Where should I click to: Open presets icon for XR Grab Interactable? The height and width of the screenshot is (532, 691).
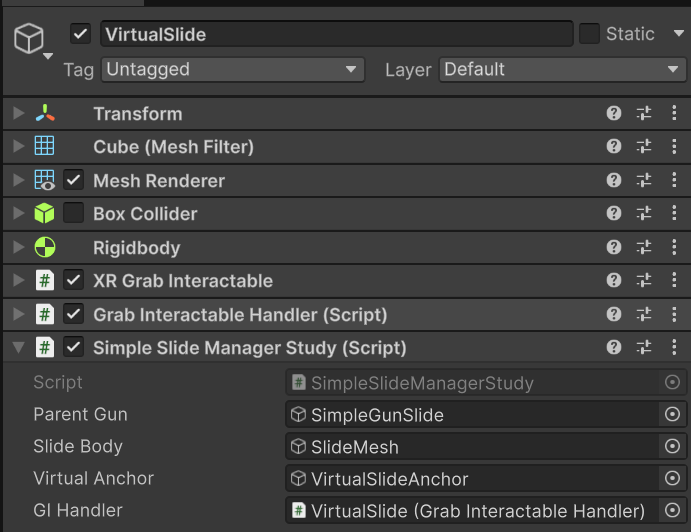[x=644, y=281]
